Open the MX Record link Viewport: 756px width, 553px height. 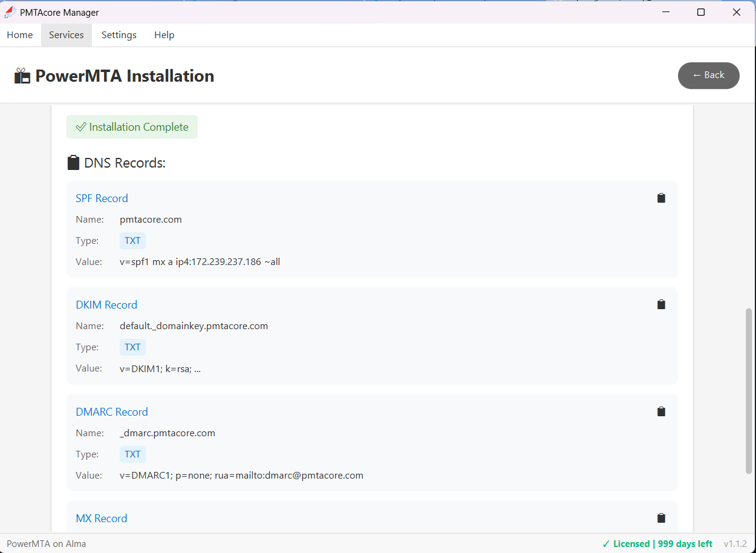101,518
